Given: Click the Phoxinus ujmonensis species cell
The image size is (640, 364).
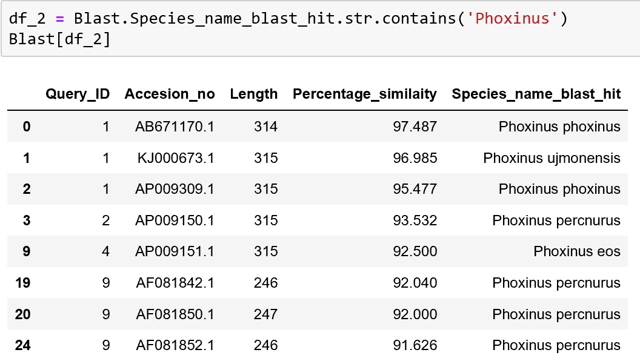Looking at the screenshot, I should point(552,158).
